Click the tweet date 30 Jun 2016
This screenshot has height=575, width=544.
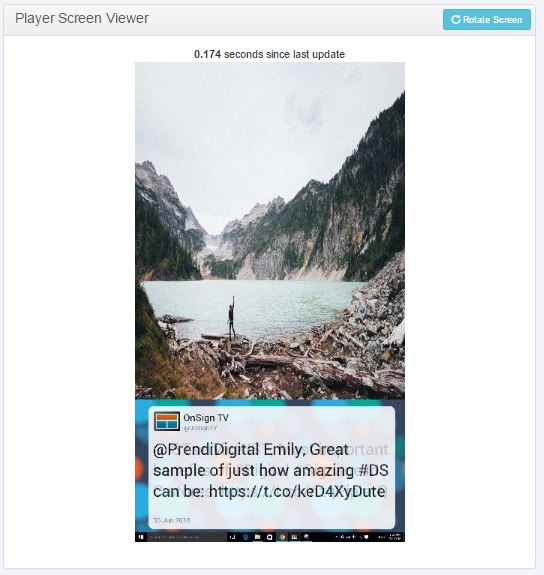172,520
